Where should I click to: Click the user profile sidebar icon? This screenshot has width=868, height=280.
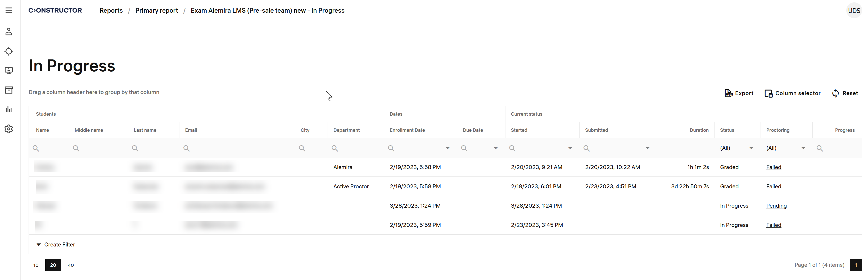9,32
